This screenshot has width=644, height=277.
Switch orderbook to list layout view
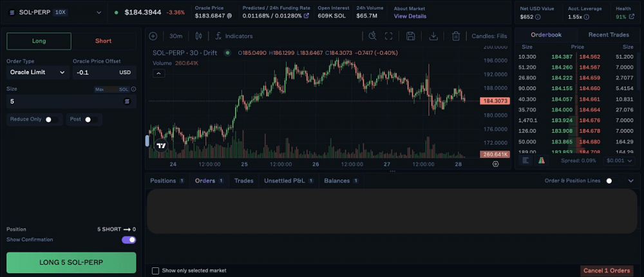tap(526, 160)
